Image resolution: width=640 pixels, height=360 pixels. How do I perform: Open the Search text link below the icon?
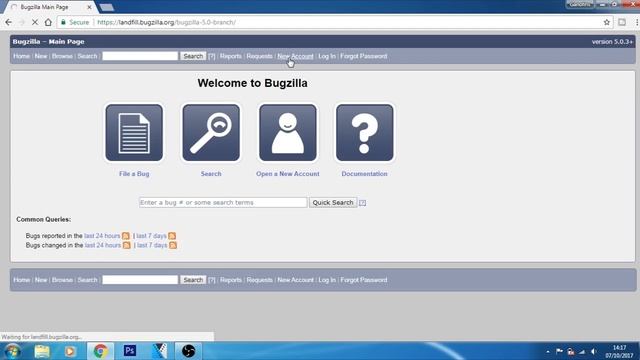tap(211, 174)
